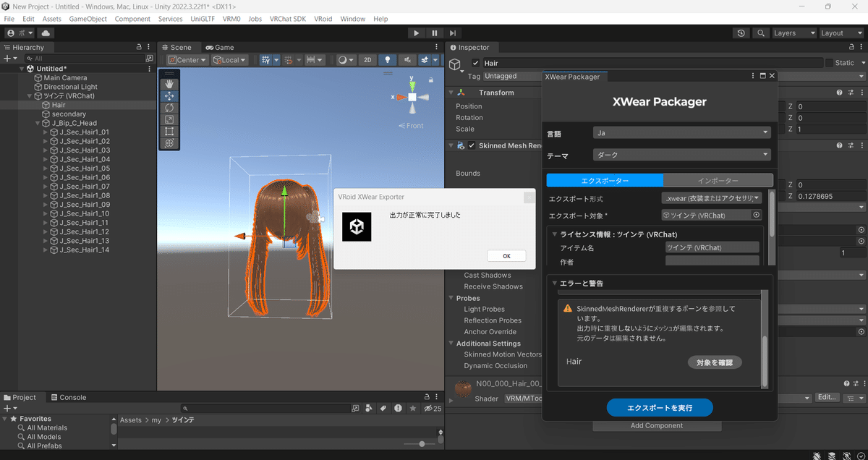
Task: Collapse the エラーと警告 section
Action: coord(555,283)
